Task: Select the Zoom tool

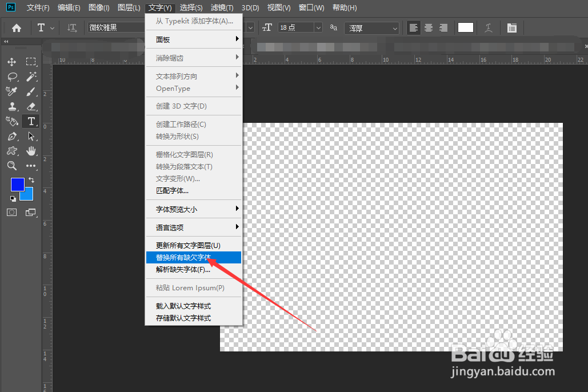Action: point(13,166)
